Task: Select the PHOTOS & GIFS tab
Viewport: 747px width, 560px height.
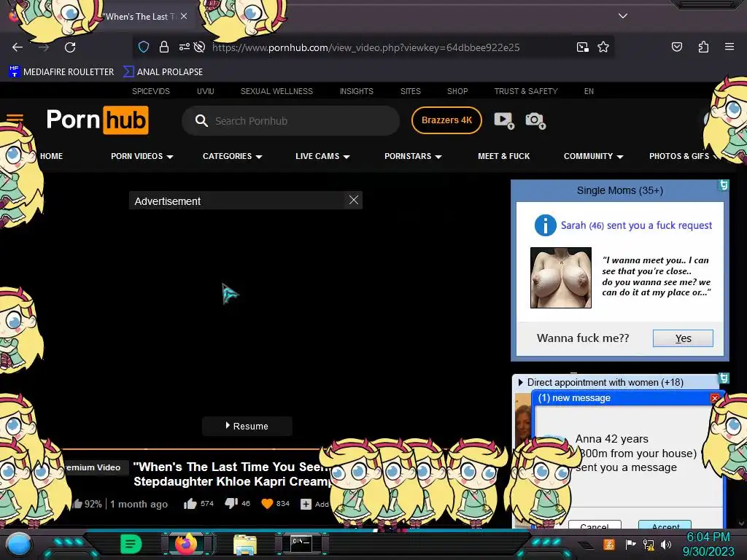Action: (x=679, y=156)
